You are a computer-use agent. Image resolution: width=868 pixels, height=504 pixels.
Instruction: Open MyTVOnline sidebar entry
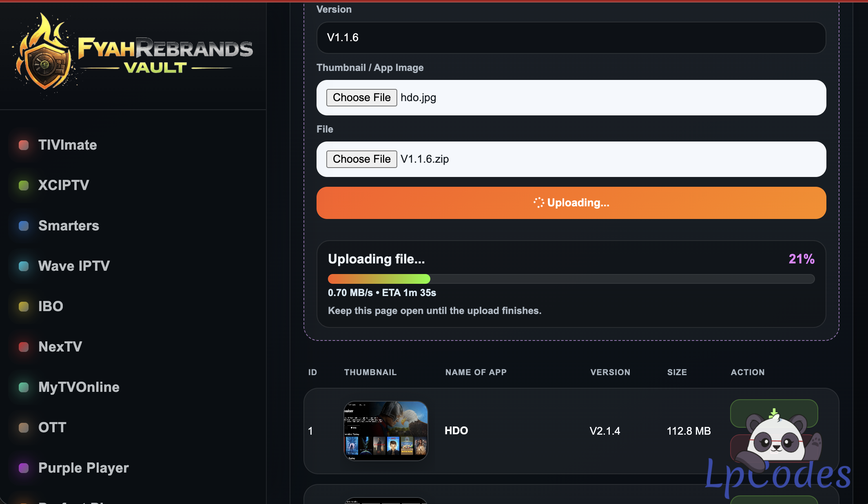tap(79, 387)
